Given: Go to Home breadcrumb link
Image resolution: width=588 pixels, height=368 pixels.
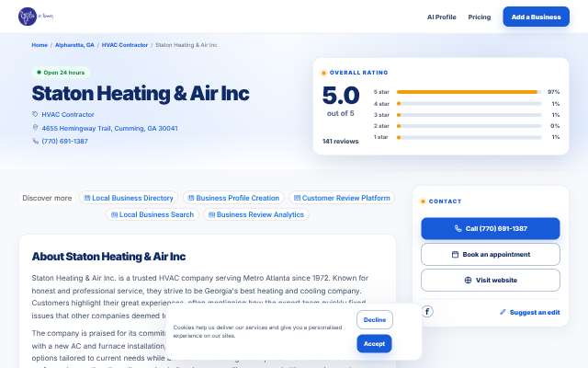Looking at the screenshot, I should coord(40,45).
